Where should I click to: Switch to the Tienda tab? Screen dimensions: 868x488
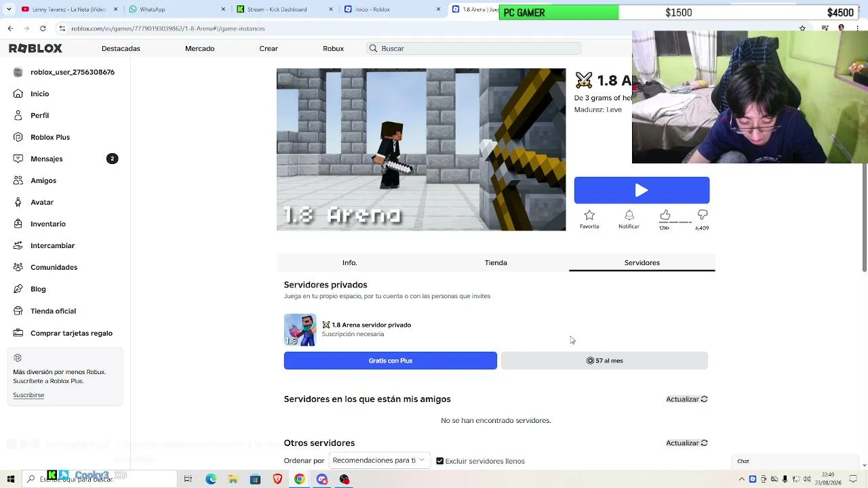pyautogui.click(x=496, y=263)
